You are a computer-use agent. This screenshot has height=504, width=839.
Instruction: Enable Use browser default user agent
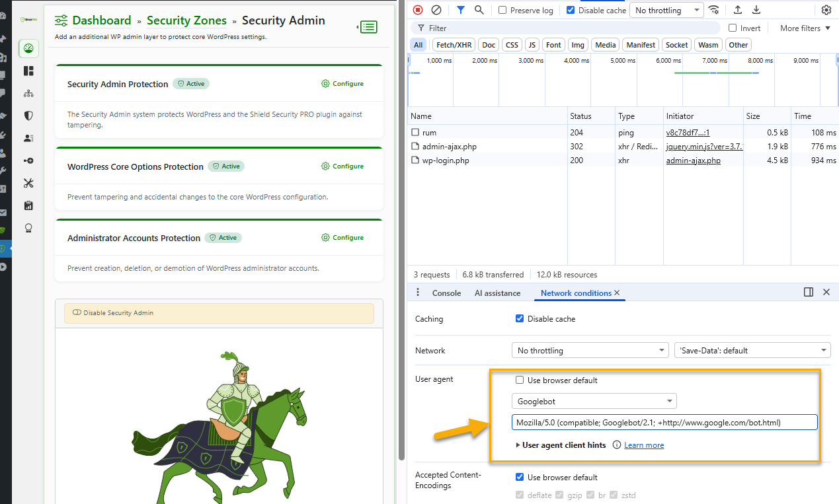(519, 380)
